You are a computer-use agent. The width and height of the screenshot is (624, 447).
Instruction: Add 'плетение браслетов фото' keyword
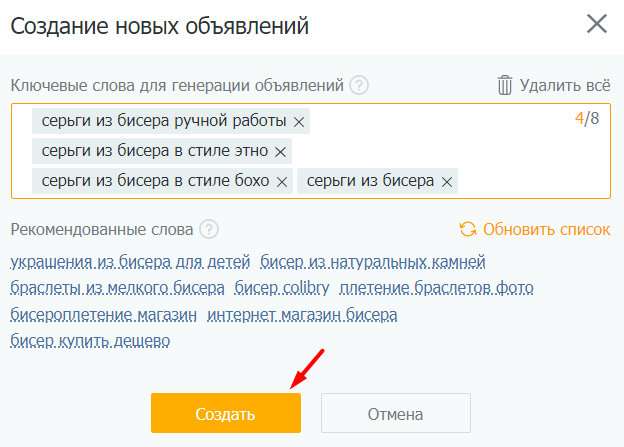click(436, 289)
